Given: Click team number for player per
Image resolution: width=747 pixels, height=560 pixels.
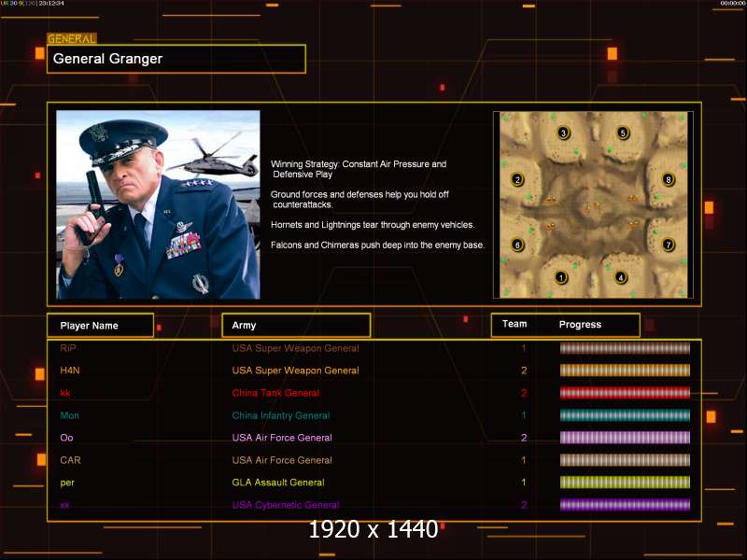Looking at the screenshot, I should 524,483.
